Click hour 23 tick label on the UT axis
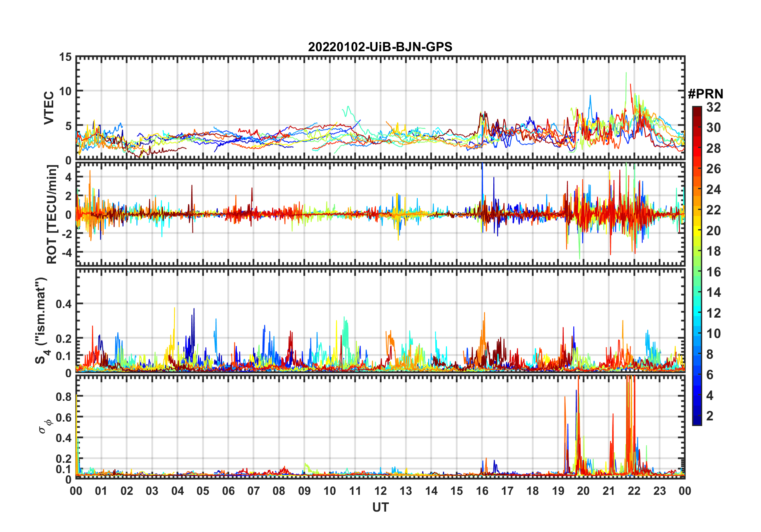 [x=659, y=491]
